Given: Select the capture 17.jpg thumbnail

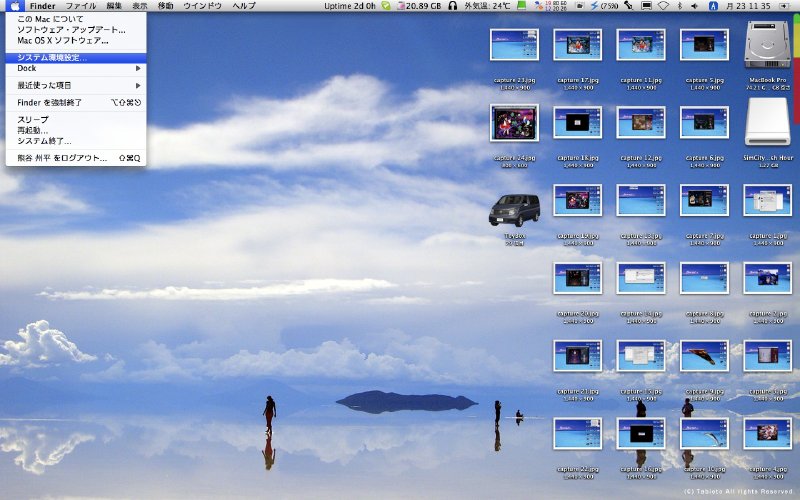Looking at the screenshot, I should click(x=578, y=44).
